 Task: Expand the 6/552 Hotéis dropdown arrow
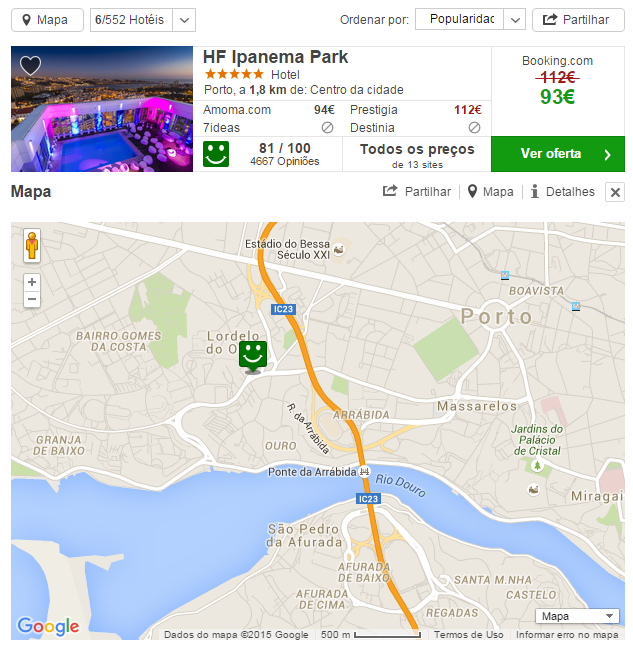coord(184,20)
